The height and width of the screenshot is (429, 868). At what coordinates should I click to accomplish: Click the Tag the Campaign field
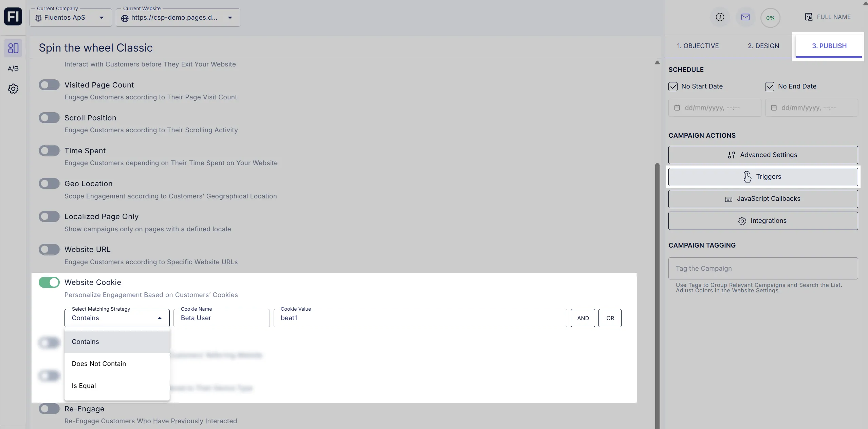coord(763,268)
